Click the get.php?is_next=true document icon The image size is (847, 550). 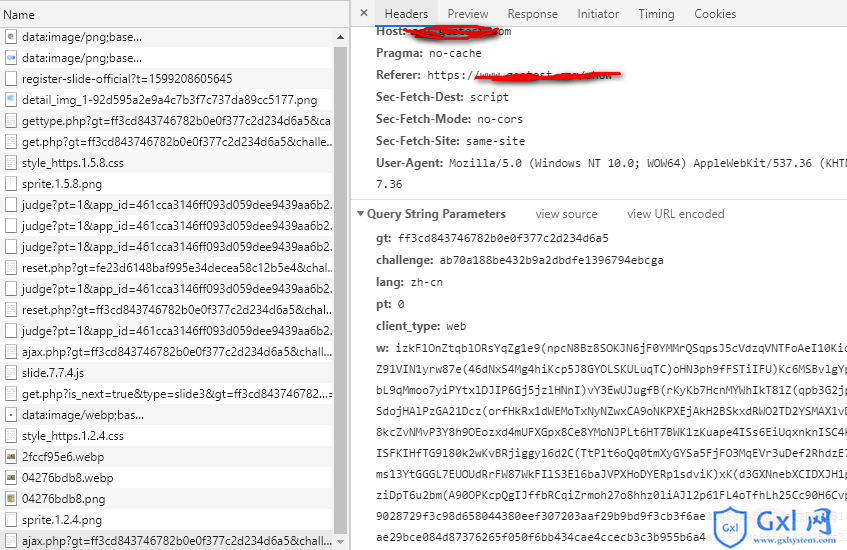coord(10,394)
